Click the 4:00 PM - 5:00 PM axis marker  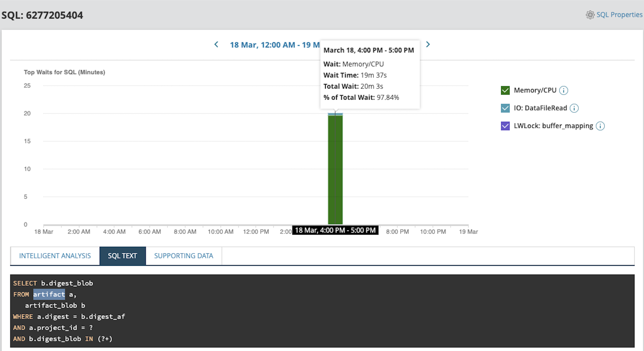click(335, 230)
